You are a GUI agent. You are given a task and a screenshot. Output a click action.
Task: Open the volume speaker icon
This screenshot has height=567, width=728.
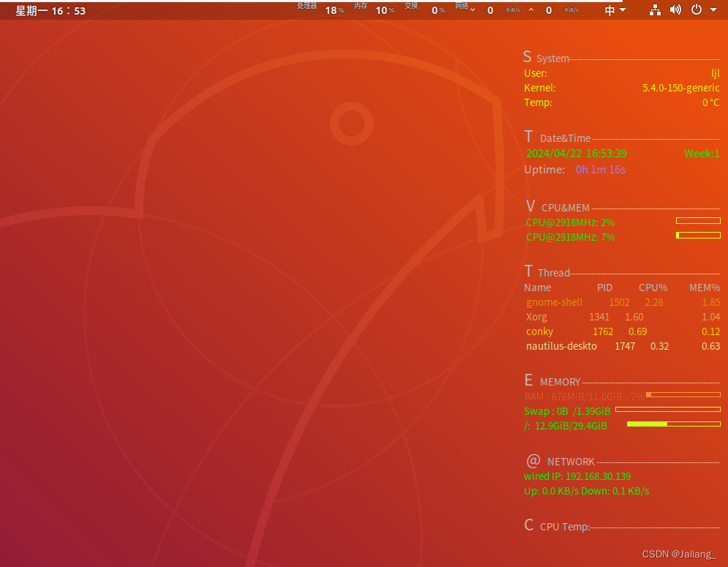(675, 10)
